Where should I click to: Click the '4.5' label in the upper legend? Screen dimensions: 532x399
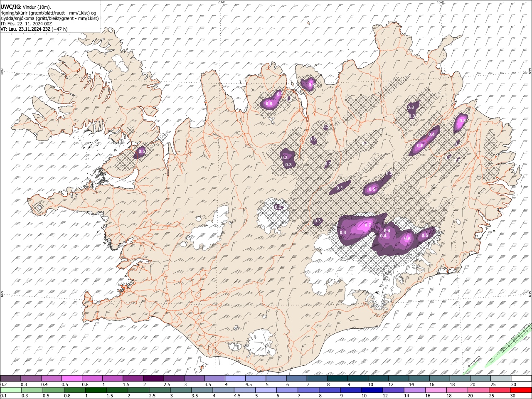pos(249,384)
